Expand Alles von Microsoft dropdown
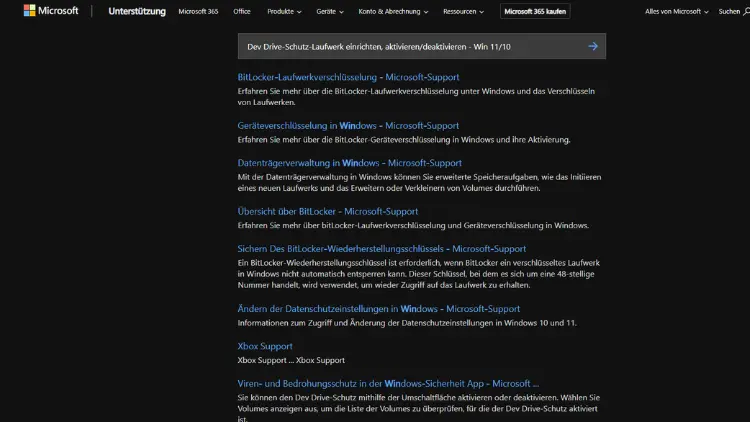The image size is (750, 422). pyautogui.click(x=676, y=11)
